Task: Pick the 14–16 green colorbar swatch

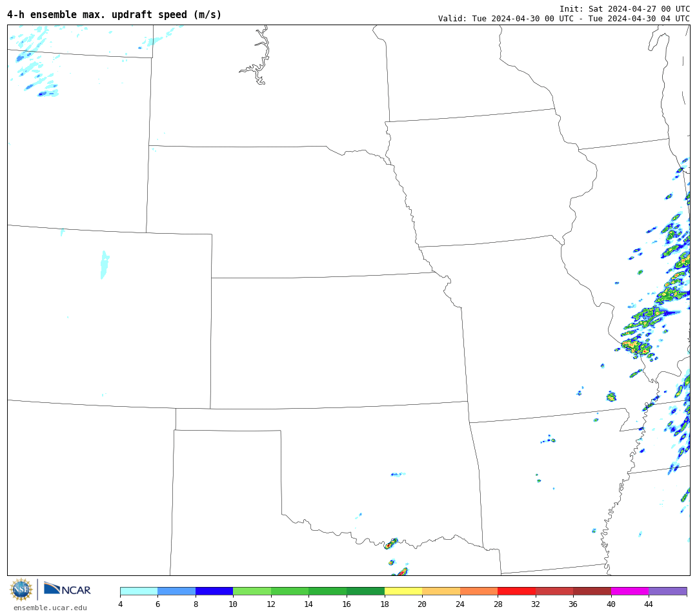Action: [328, 591]
